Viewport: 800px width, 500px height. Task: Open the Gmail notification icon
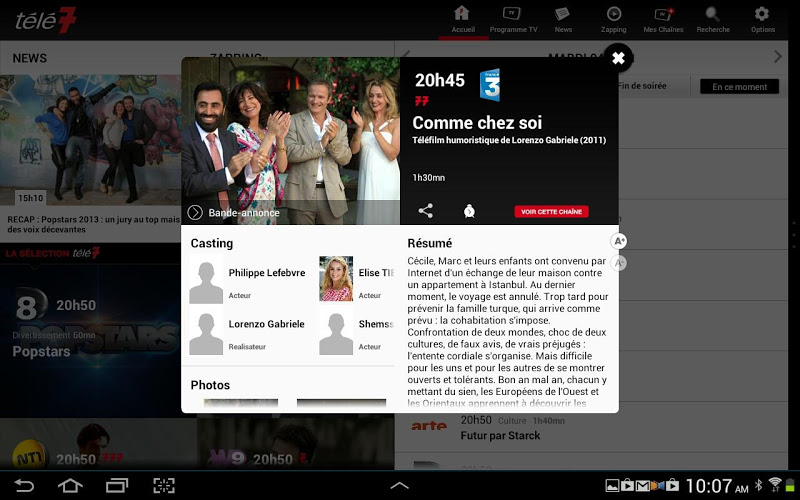tap(642, 486)
